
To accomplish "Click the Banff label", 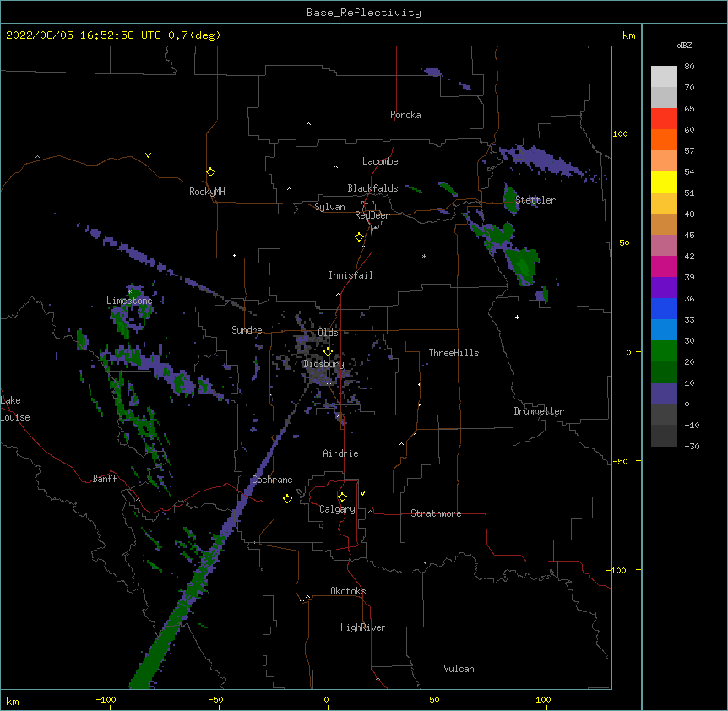I will (x=105, y=479).
